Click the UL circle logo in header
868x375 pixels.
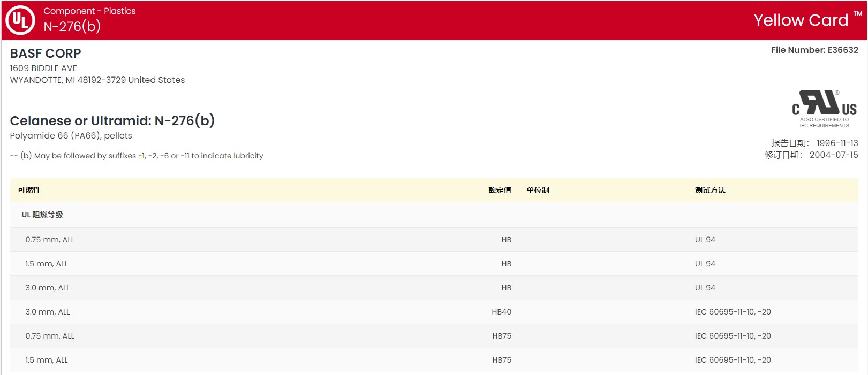point(20,20)
